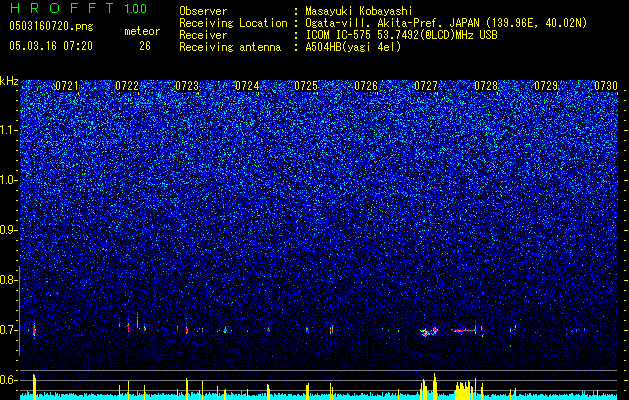
Task: Select the filename 0503160720.png
Action: pos(51,26)
